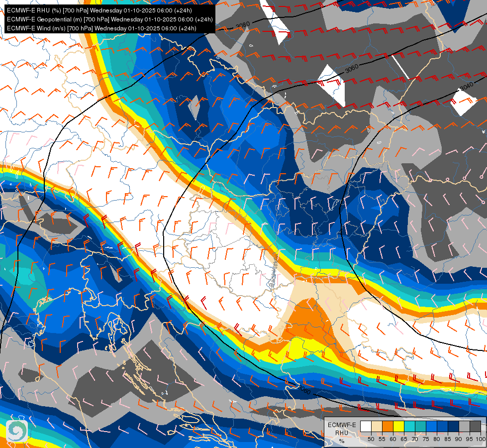Click the legend tick label 70
The image size is (487, 448).
pos(415,439)
